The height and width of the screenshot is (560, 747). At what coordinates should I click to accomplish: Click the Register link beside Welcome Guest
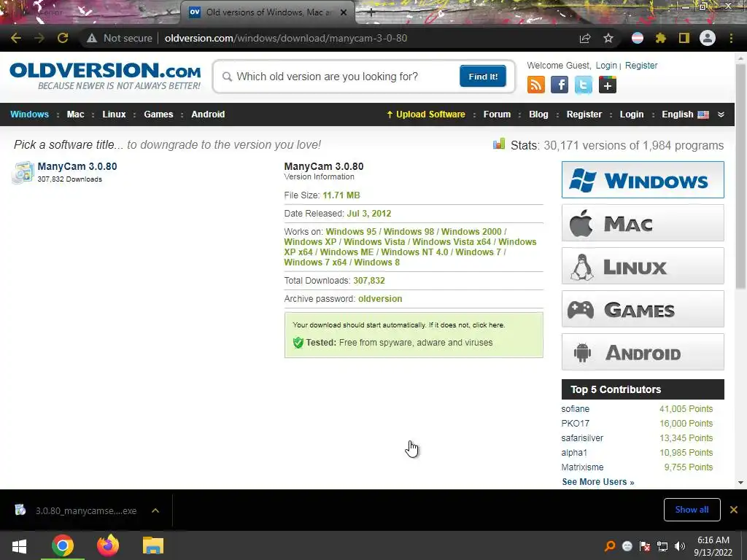point(640,65)
